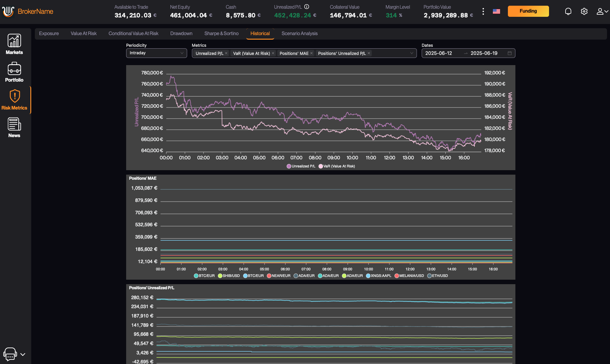Open the Portfolio briefcase icon
610x364 pixels.
click(x=14, y=72)
